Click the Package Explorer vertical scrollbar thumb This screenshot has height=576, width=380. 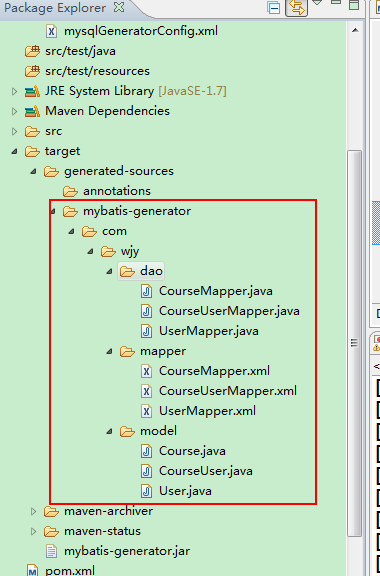pos(354,343)
